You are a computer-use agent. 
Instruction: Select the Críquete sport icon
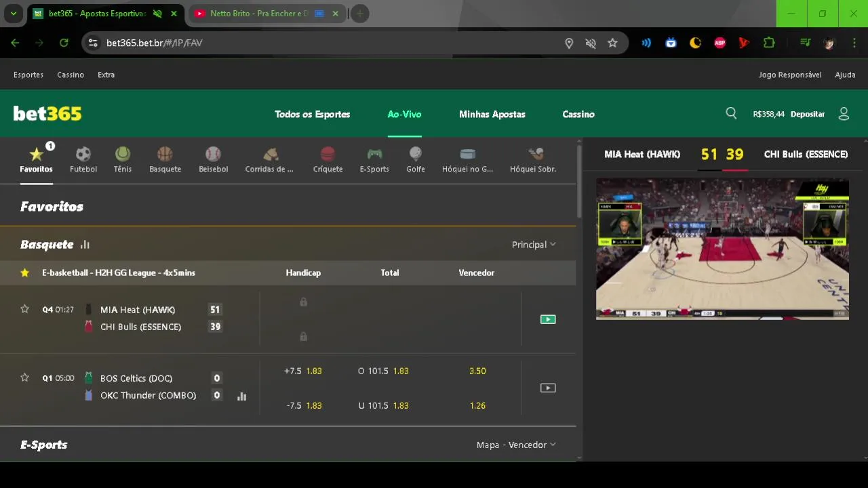(328, 160)
